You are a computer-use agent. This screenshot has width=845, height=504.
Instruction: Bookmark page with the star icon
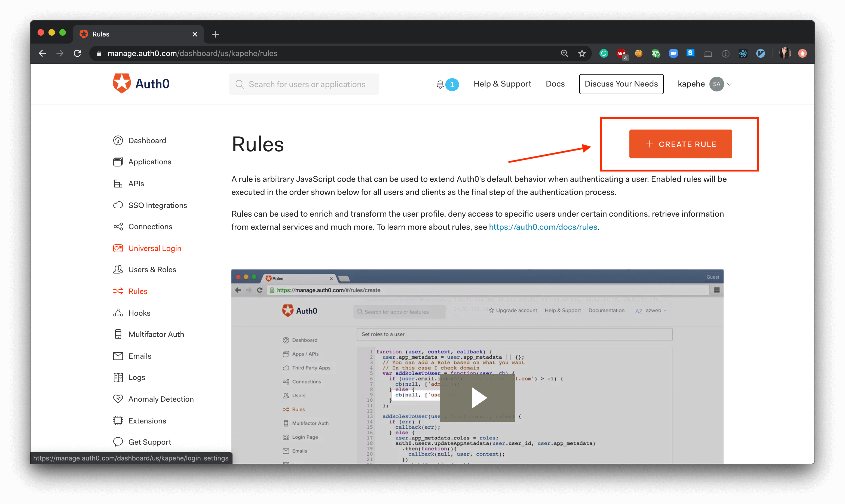coord(582,53)
